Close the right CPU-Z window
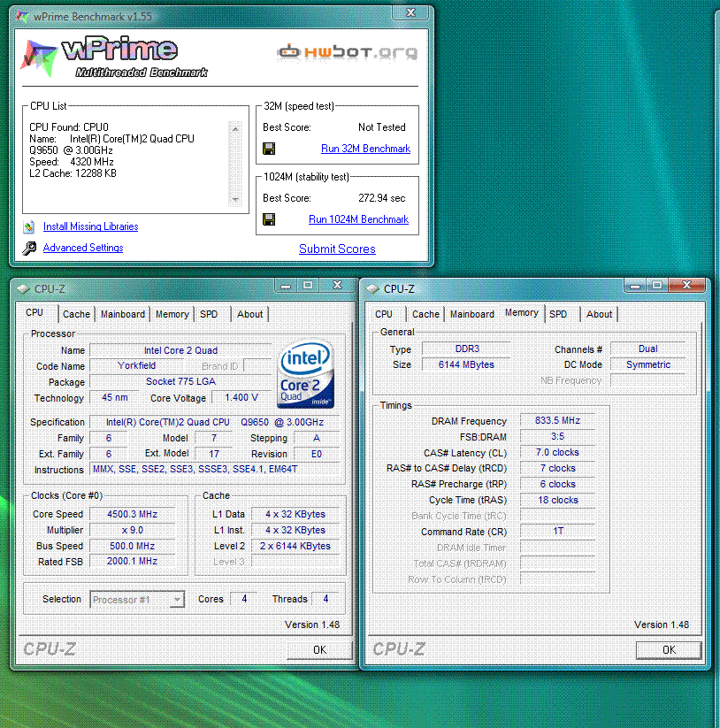Screen dimensions: 720x728 point(687,285)
